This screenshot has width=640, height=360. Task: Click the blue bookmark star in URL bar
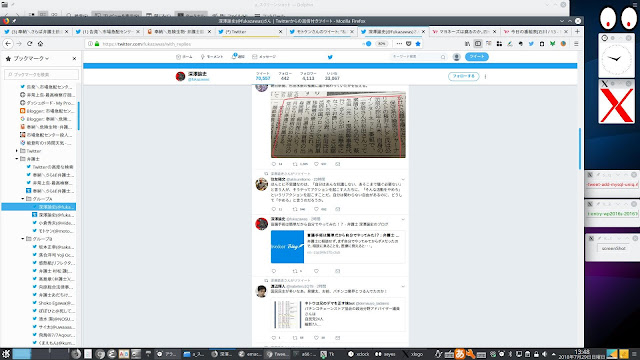click(418, 44)
